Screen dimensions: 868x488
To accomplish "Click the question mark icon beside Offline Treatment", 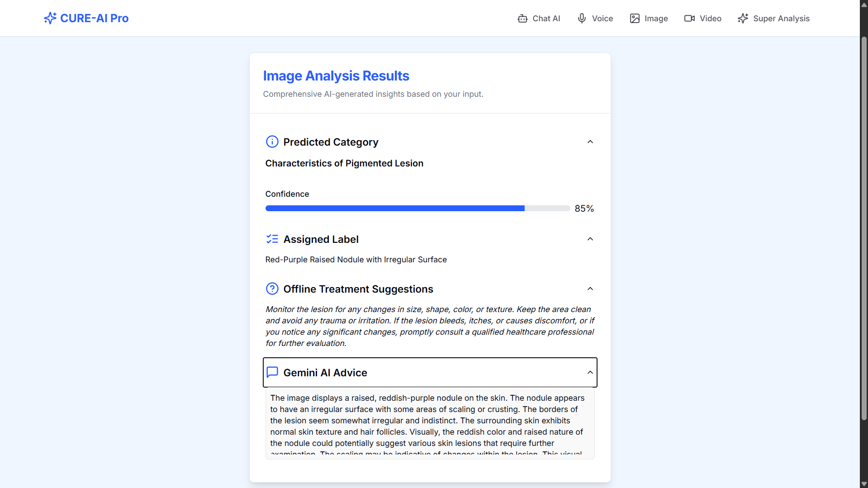I will pyautogui.click(x=272, y=289).
